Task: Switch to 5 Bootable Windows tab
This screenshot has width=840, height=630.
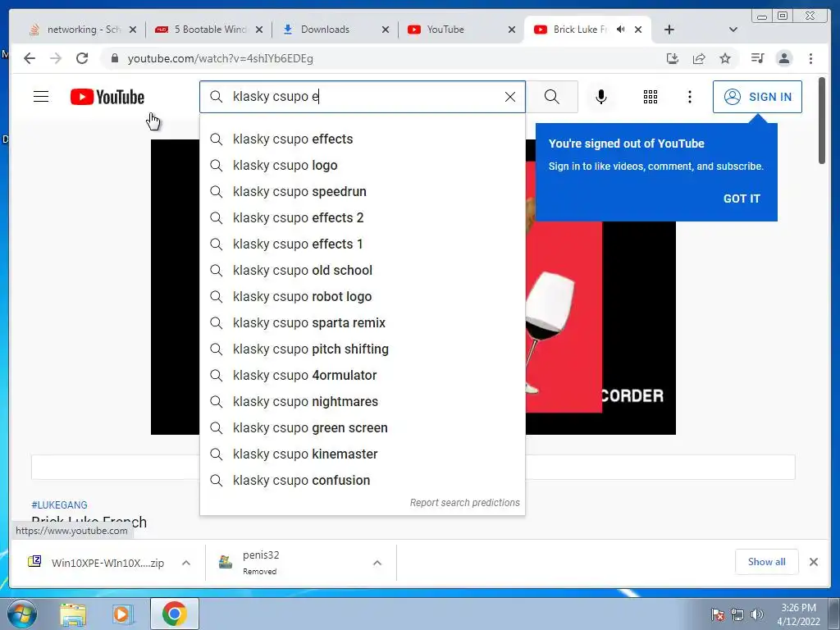Action: pyautogui.click(x=208, y=30)
